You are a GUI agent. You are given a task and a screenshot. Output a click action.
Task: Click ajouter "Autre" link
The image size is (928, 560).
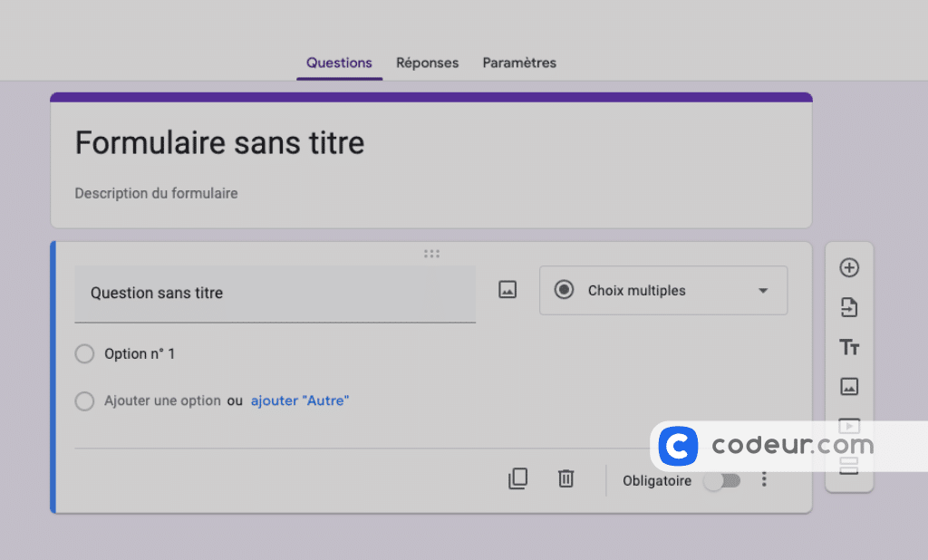[299, 401]
